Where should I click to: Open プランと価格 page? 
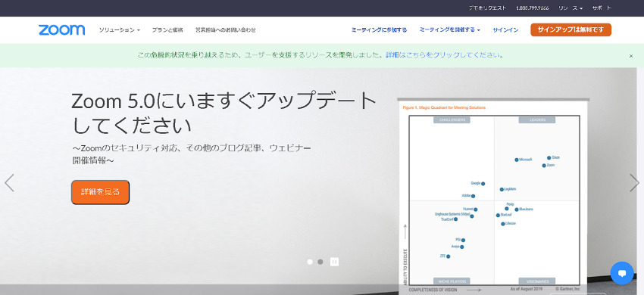pos(167,30)
